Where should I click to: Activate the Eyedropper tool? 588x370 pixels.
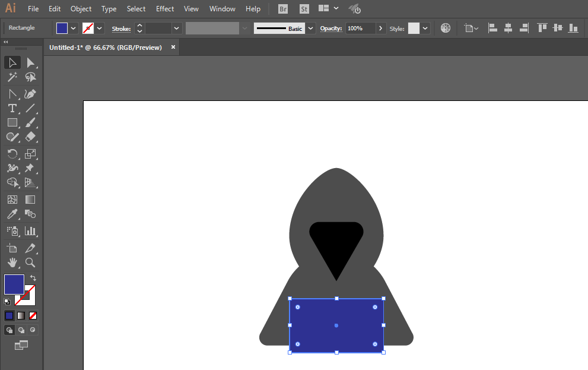tap(12, 214)
